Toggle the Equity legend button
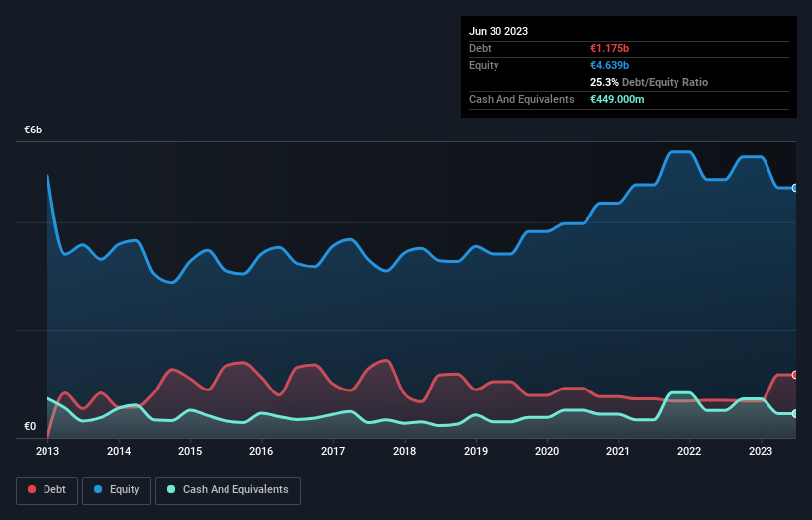 [117, 490]
